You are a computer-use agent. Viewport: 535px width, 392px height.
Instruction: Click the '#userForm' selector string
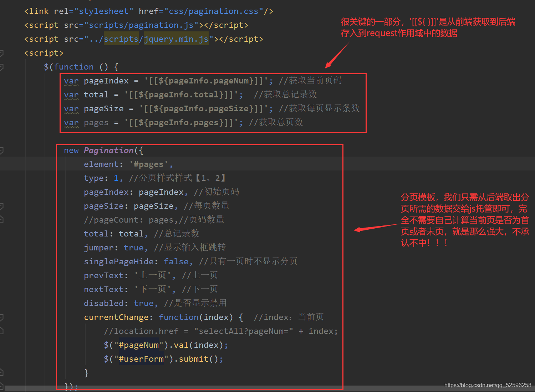click(141, 359)
